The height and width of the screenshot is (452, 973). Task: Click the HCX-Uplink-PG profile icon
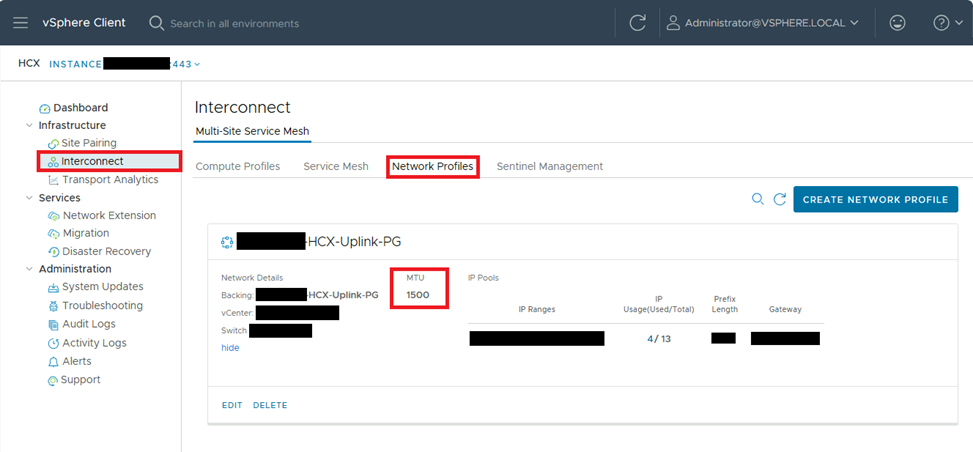226,242
